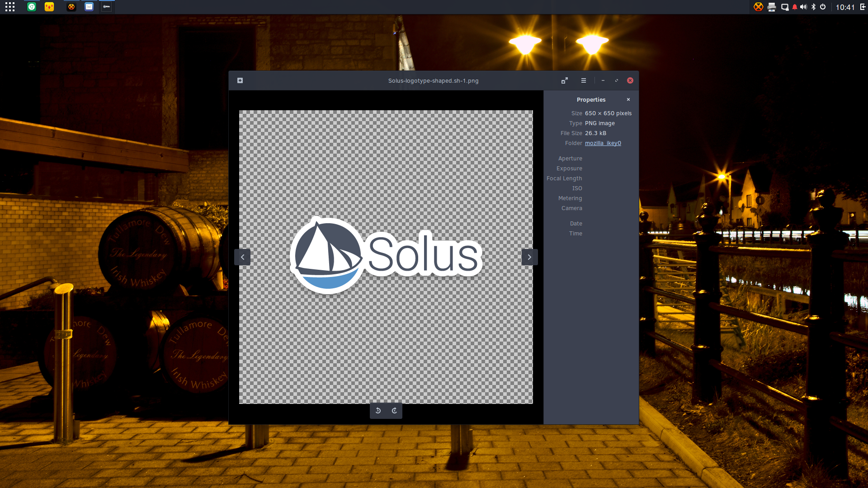Open the volume control tray icon

point(803,7)
